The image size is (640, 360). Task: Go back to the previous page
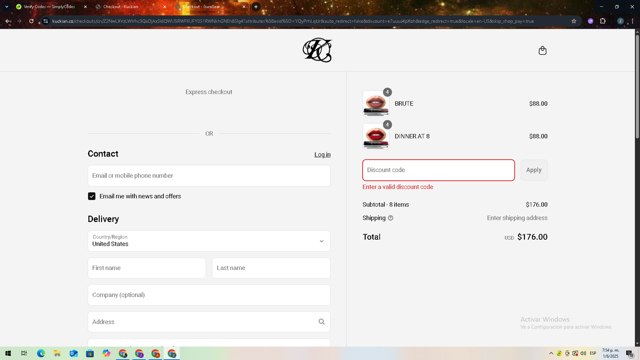[x=8, y=21]
